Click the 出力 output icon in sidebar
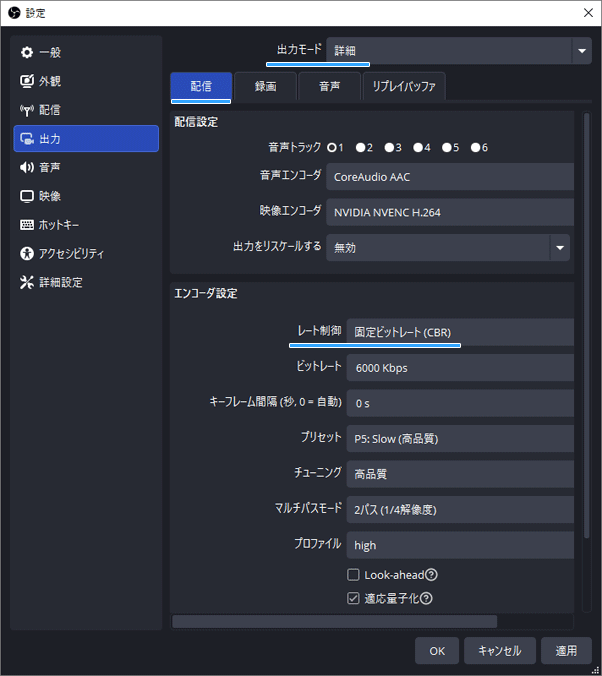The image size is (602, 676). [27, 139]
